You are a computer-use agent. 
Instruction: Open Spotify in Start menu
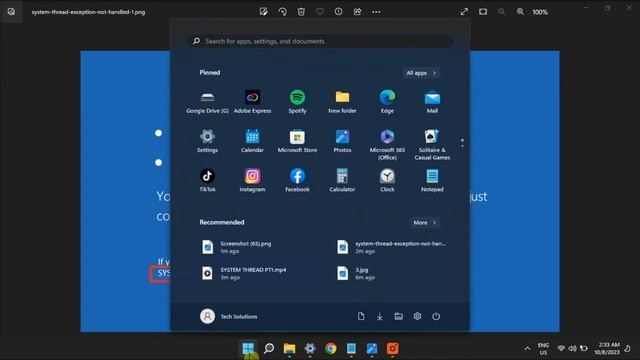297,102
